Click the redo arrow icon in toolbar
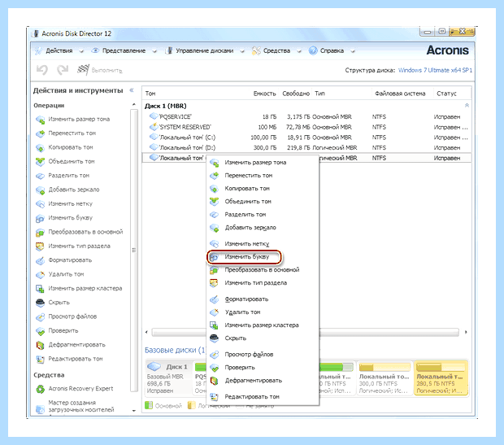Image resolution: width=504 pixels, height=445 pixels. pos(63,70)
